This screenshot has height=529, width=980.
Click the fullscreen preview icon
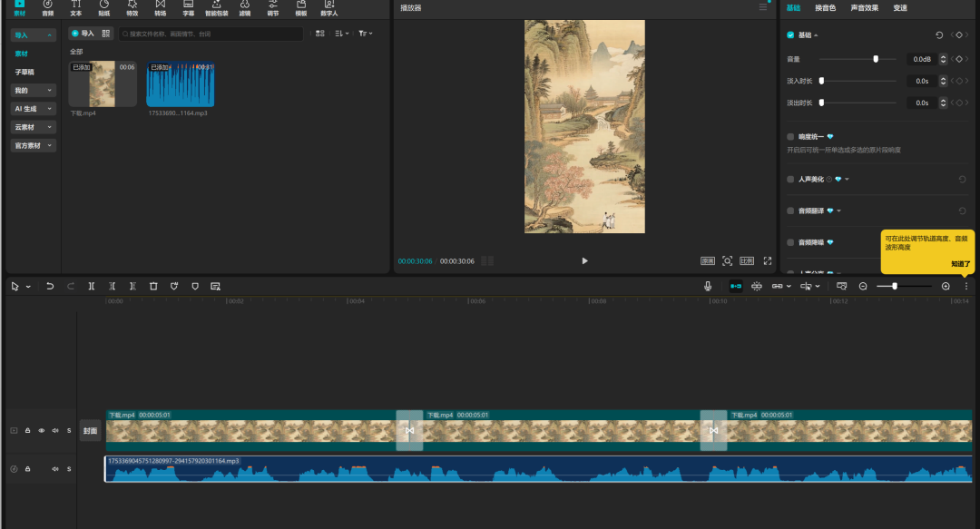click(768, 260)
